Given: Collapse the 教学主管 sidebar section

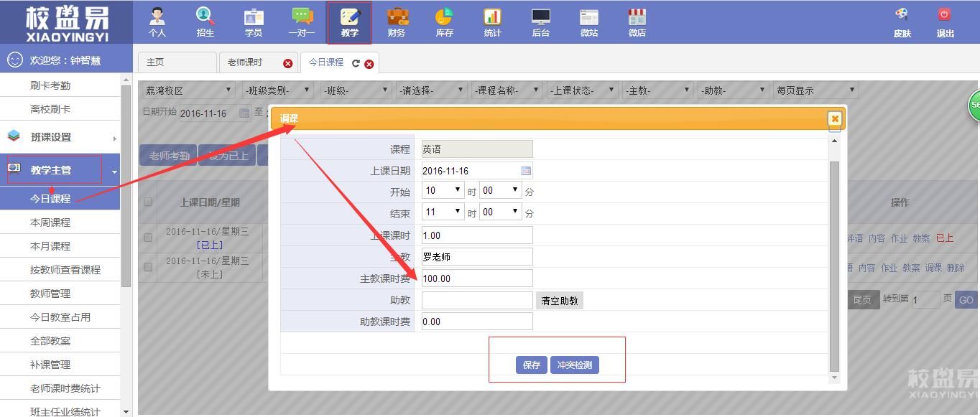Looking at the screenshot, I should (114, 172).
